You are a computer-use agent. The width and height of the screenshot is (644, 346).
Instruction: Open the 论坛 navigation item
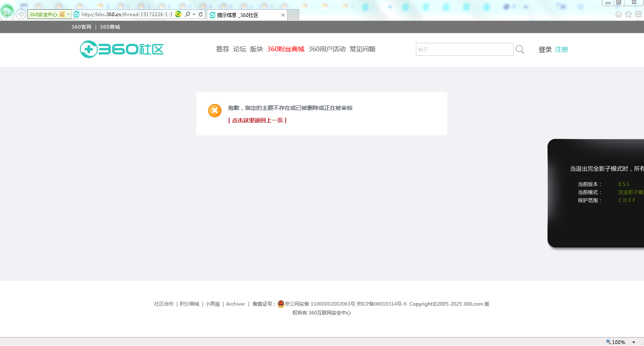click(x=239, y=49)
